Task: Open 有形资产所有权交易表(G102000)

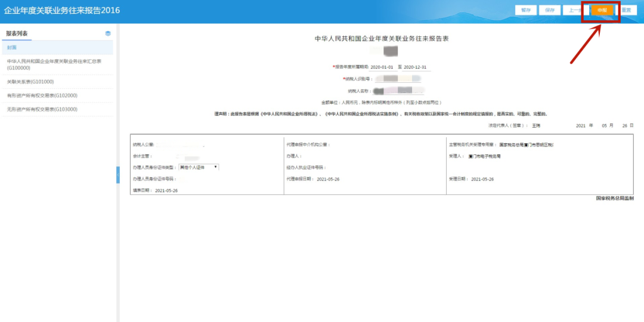Action: point(57,95)
